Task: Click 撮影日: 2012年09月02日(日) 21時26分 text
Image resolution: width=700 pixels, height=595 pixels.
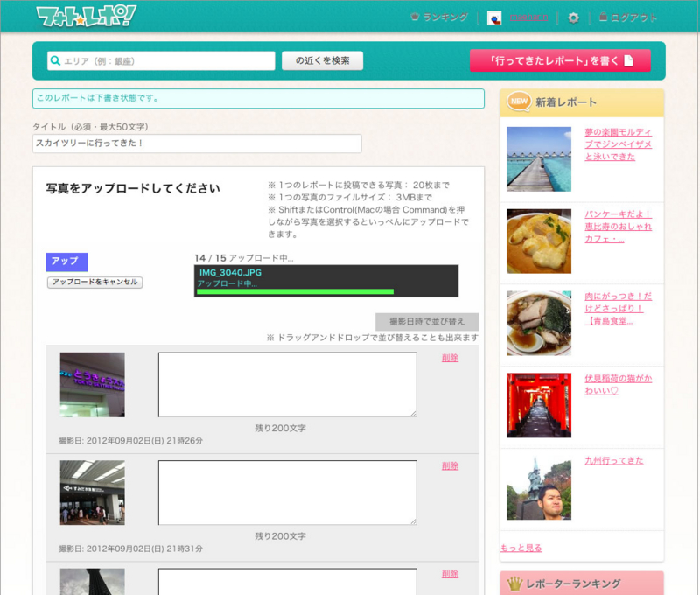Action: point(130,440)
